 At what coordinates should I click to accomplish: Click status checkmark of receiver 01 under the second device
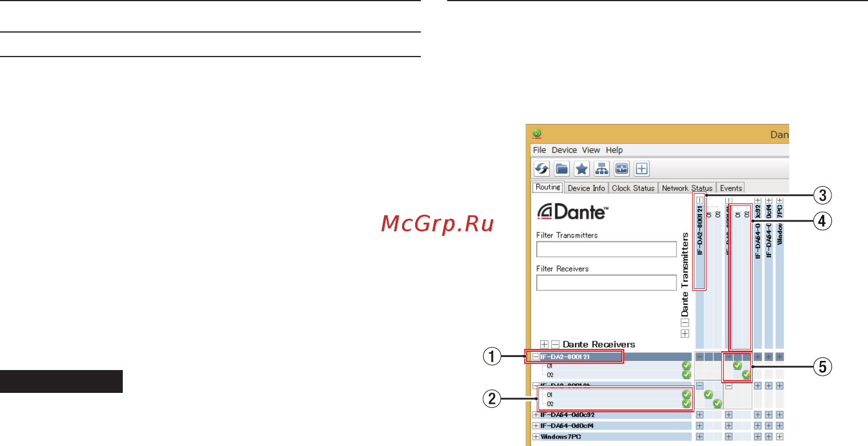tap(686, 395)
